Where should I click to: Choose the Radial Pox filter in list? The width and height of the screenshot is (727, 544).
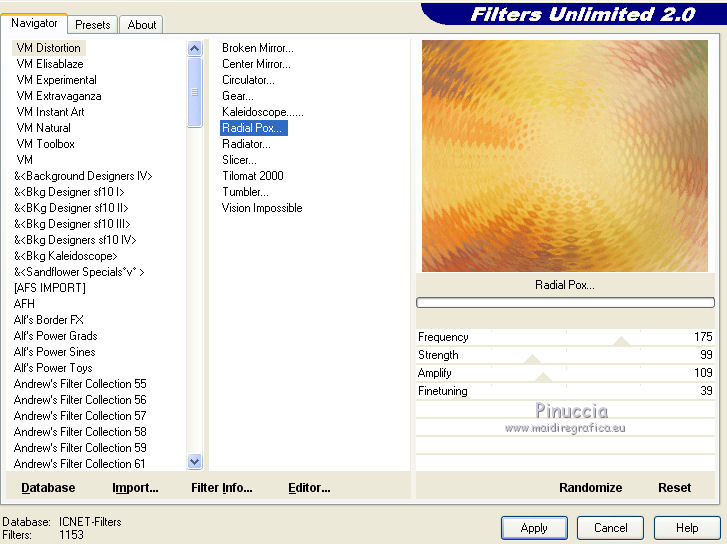[254, 128]
